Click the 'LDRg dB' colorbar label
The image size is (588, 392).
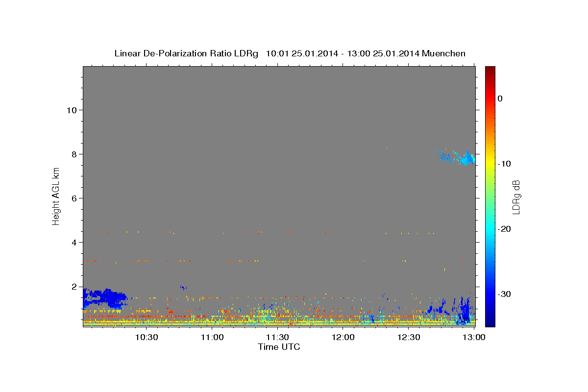click(x=516, y=196)
